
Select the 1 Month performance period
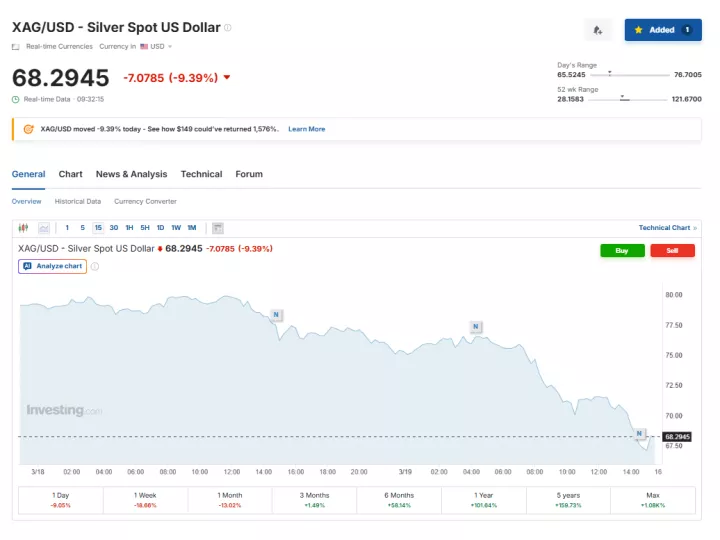pos(229,500)
